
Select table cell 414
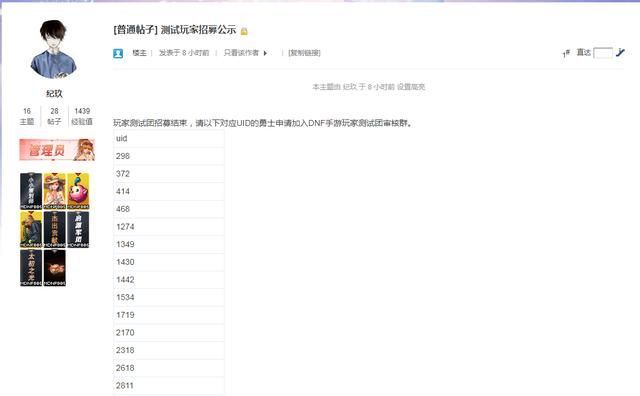tap(169, 191)
